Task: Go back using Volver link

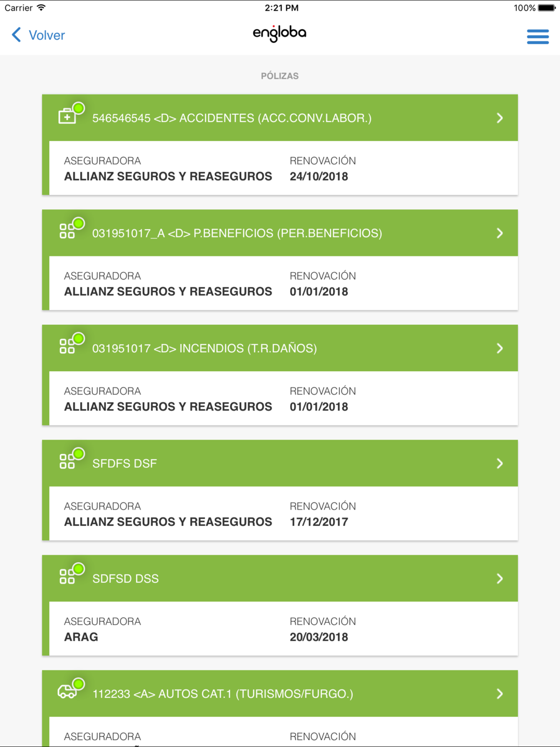Action: pyautogui.click(x=46, y=35)
